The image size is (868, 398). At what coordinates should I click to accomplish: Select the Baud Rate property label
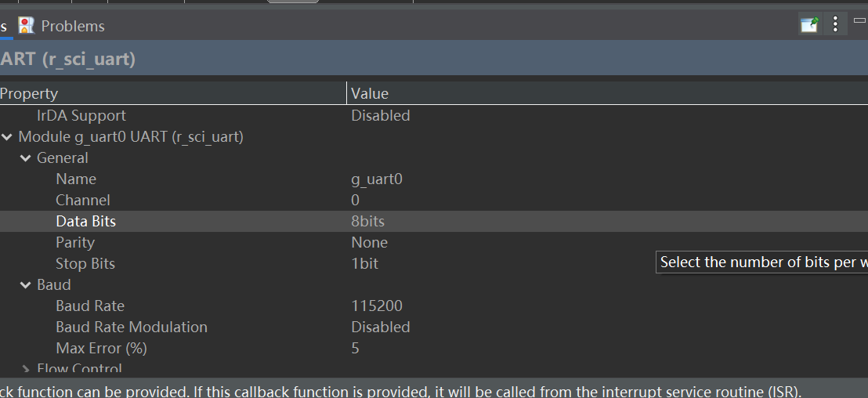(x=89, y=306)
